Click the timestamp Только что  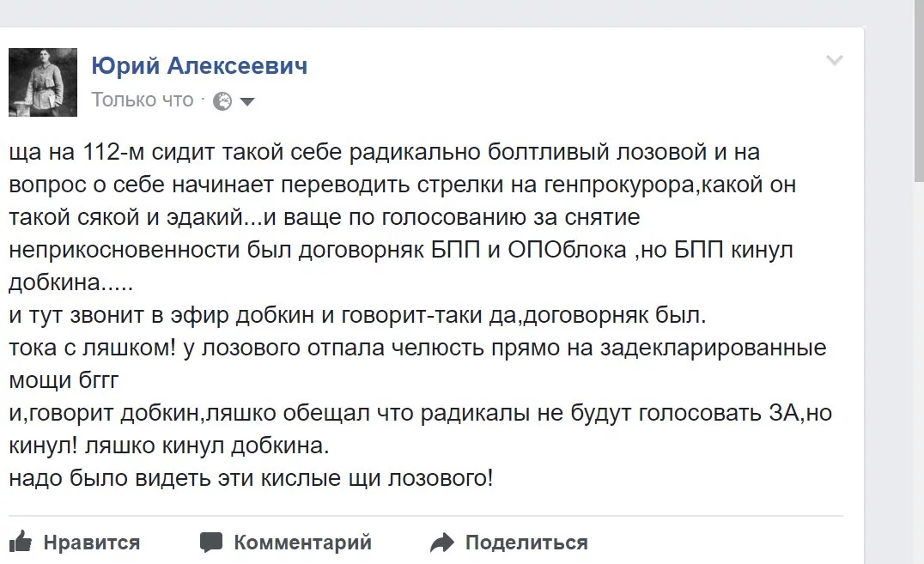[x=142, y=100]
